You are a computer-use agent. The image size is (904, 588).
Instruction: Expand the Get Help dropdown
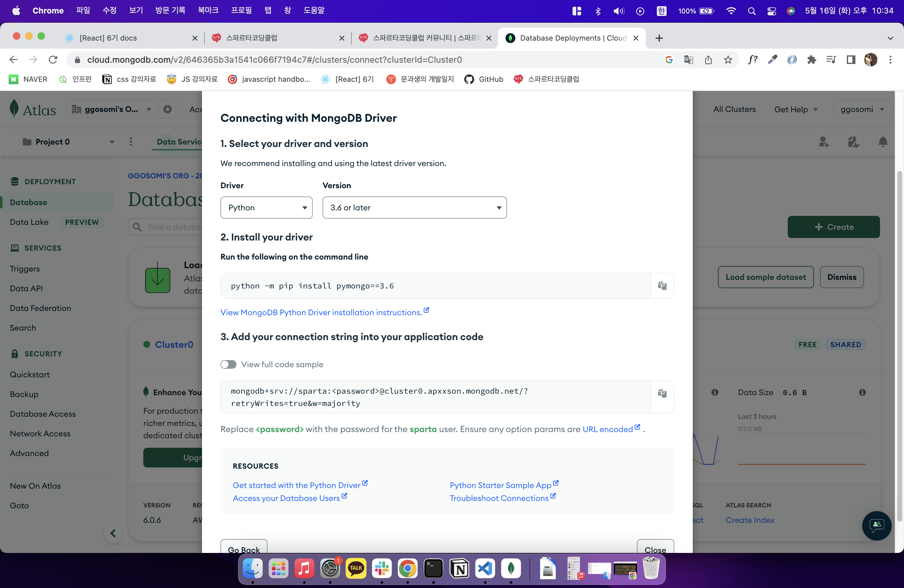pos(796,109)
